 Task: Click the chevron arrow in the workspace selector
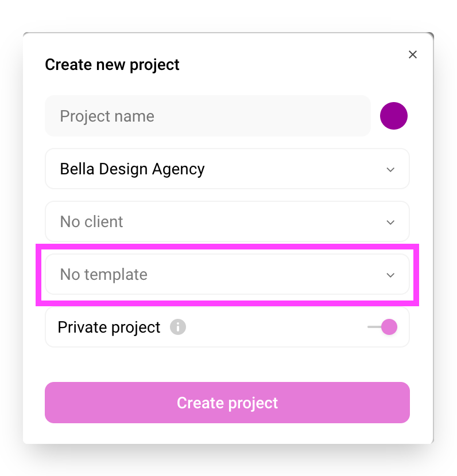click(390, 170)
